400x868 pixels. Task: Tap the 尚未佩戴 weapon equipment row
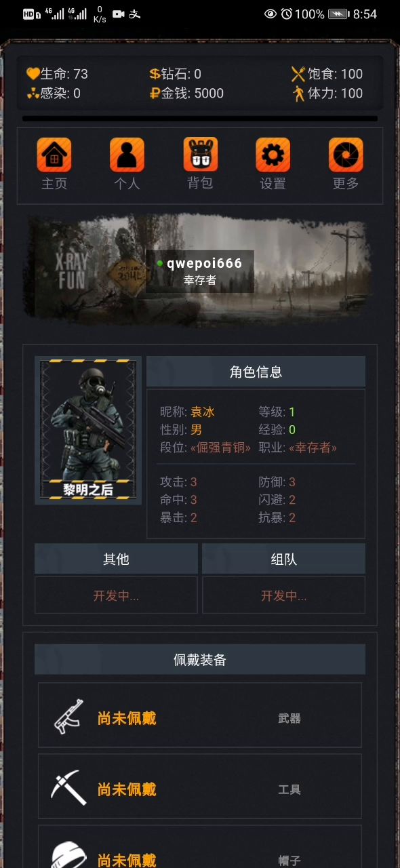tap(200, 715)
